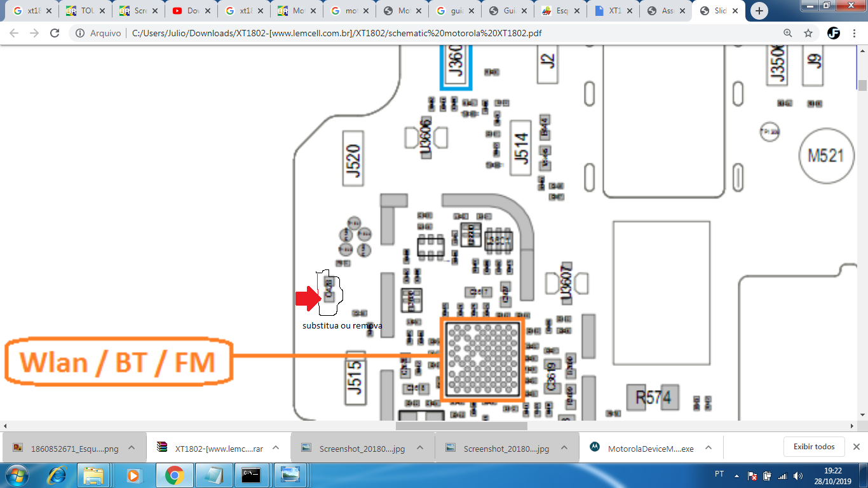Viewport: 868px width, 488px height.
Task: Click the address bar URL
Action: pyautogui.click(x=337, y=33)
